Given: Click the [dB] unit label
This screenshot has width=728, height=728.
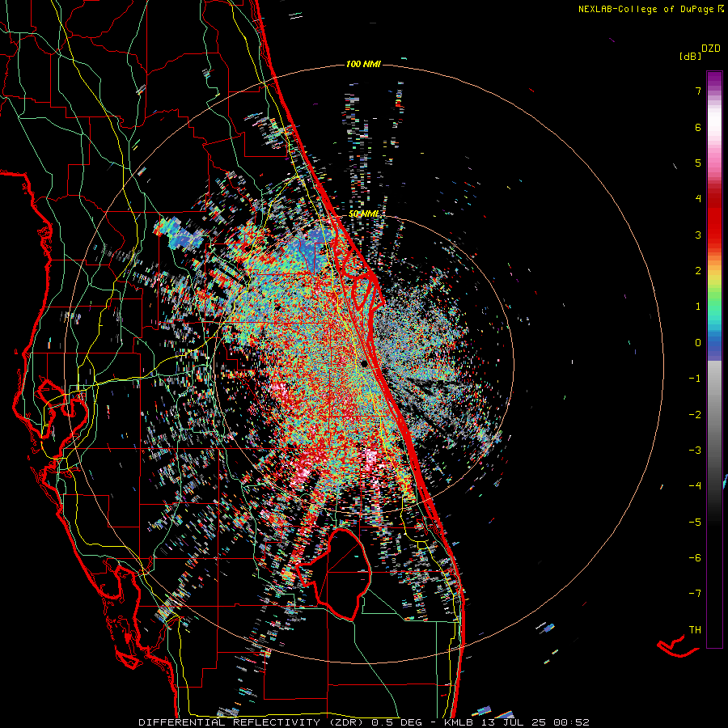Looking at the screenshot, I should [690, 56].
